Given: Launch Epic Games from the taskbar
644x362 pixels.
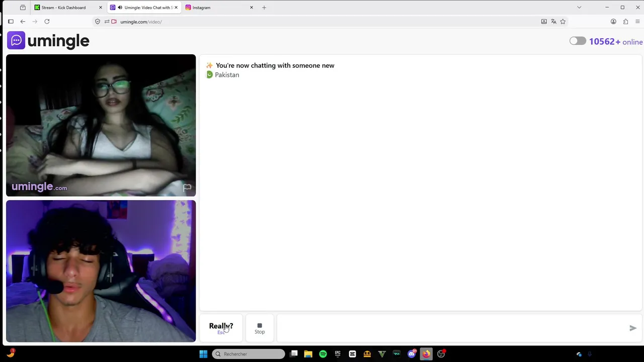Looking at the screenshot, I should [x=338, y=354].
